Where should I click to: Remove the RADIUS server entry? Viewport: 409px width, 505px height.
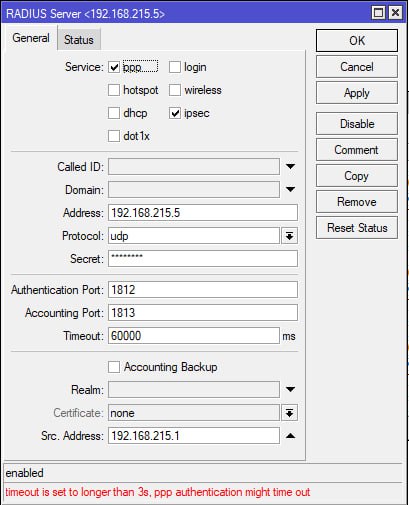[357, 202]
